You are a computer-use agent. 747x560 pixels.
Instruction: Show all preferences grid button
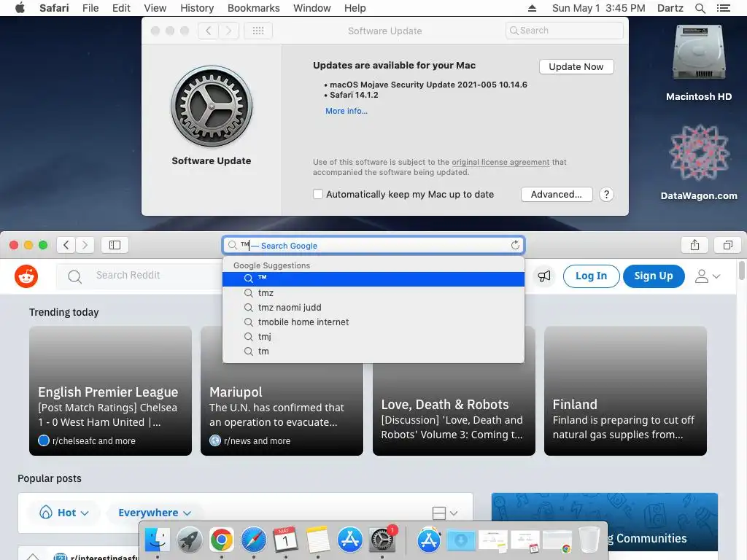[258, 31]
